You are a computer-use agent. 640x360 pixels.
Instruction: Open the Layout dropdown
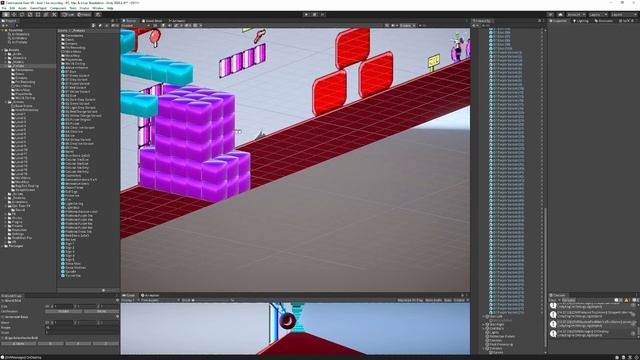tap(623, 15)
